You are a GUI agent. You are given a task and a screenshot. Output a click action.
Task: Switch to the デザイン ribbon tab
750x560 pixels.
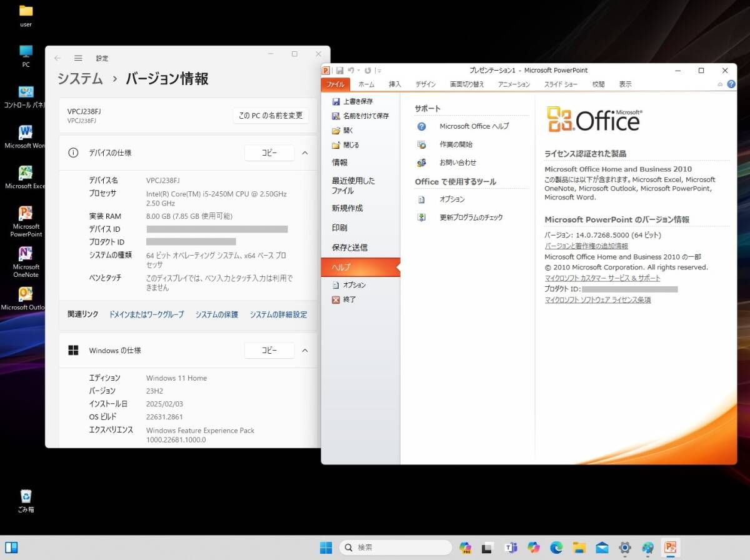click(x=426, y=84)
